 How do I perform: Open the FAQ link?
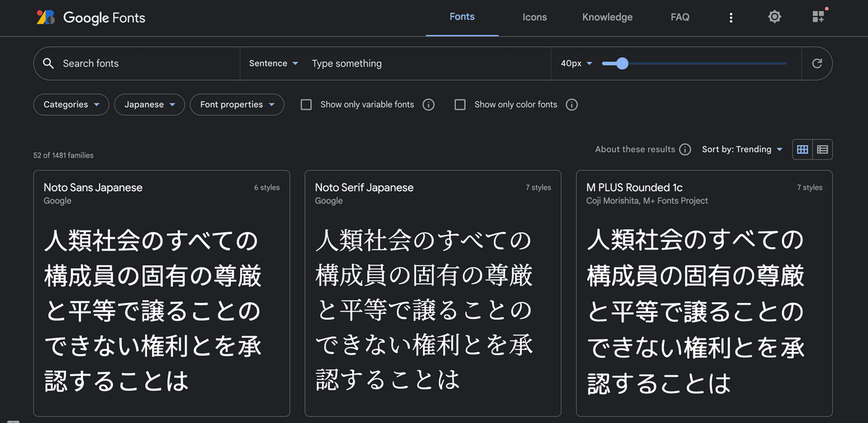click(x=680, y=17)
